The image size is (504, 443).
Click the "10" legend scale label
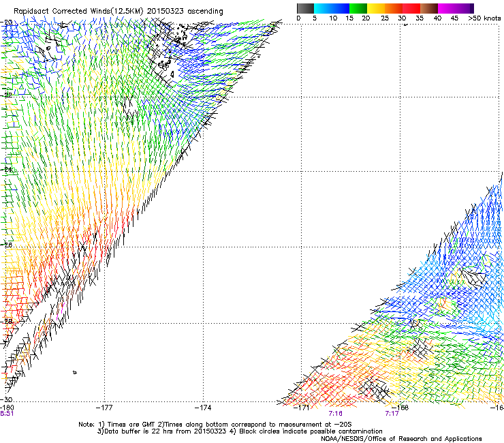click(333, 18)
